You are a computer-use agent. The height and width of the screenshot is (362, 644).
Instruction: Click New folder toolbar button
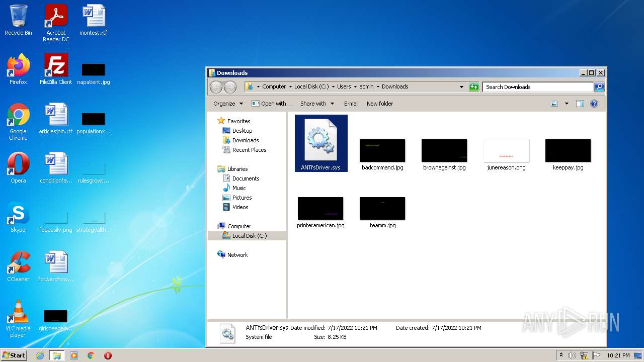click(380, 104)
